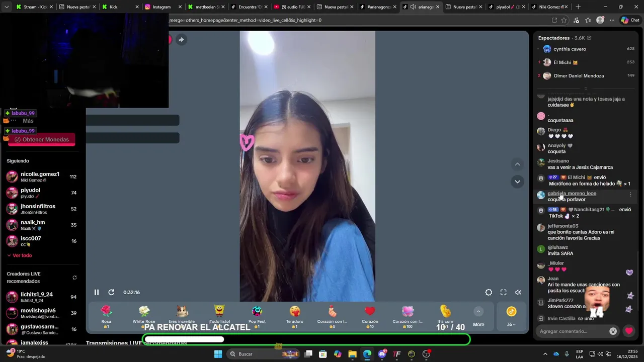The image size is (644, 362).
Task: Open Diego's commenter profile name
Action: 554,130
